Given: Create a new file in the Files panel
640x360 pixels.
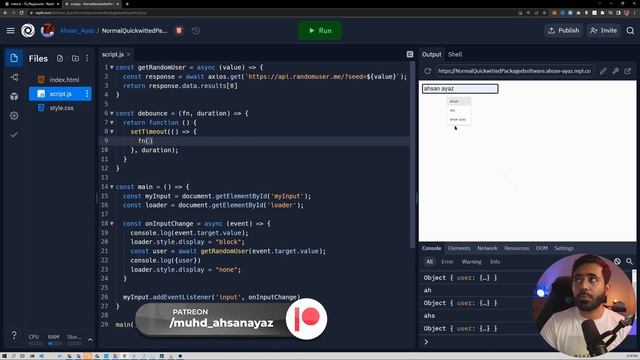Looking at the screenshot, I should tap(60, 58).
